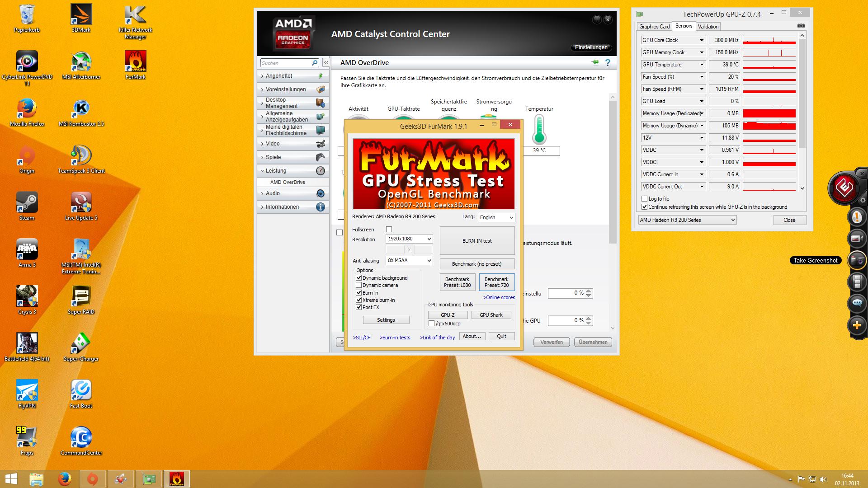Click the help question mark in Catalyst
This screenshot has width=868, height=488.
click(x=608, y=63)
